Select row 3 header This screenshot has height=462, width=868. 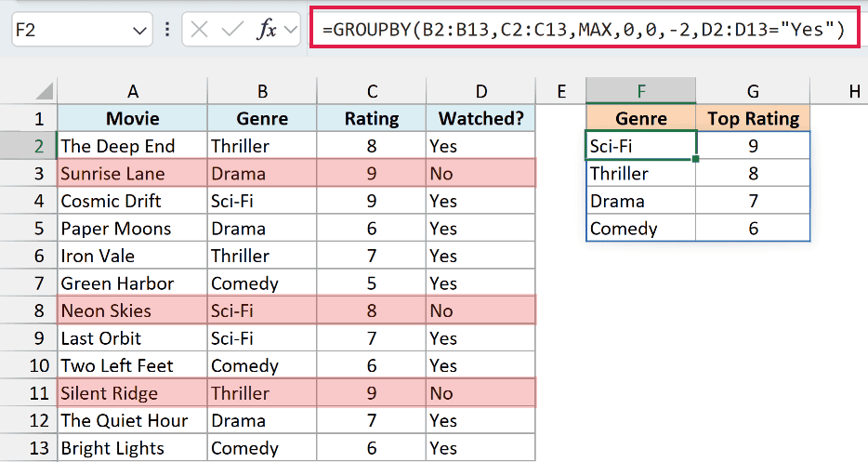(28, 174)
